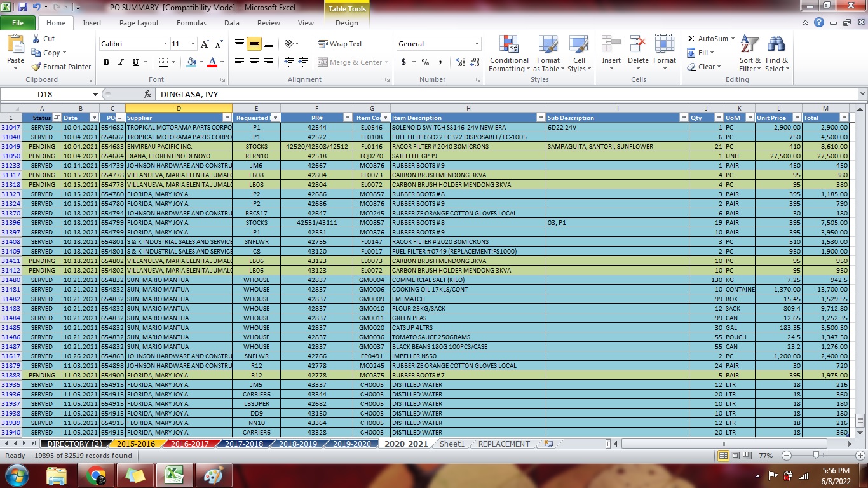This screenshot has height=488, width=868.
Task: Open the Supplier column filter dropdown
Action: 227,118
